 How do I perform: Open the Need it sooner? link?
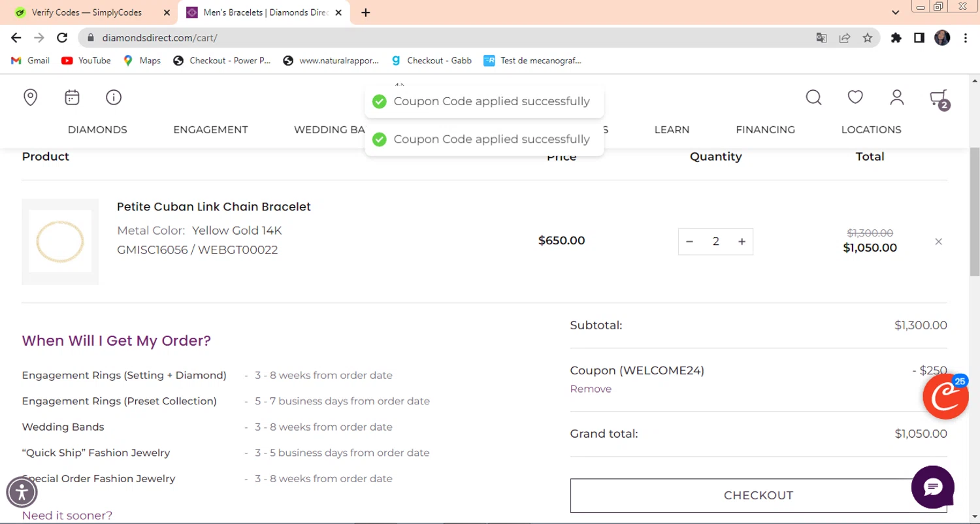67,516
